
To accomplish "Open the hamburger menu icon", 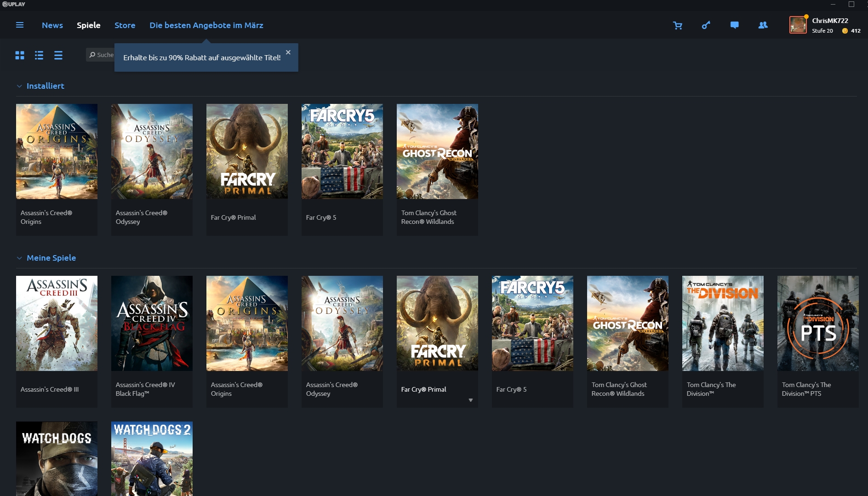I will pyautogui.click(x=20, y=25).
